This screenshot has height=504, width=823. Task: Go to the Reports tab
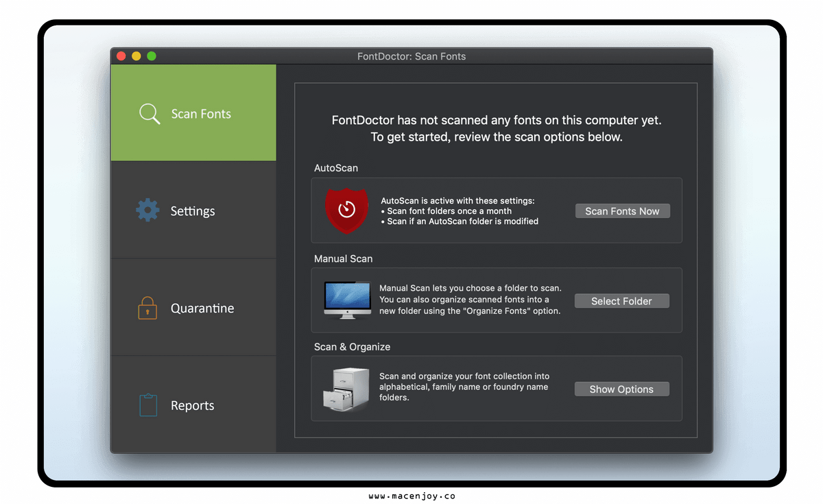click(193, 405)
